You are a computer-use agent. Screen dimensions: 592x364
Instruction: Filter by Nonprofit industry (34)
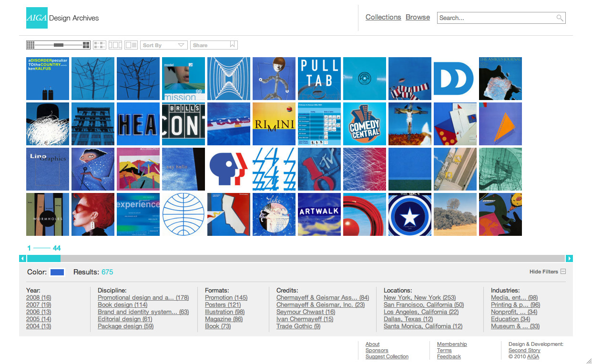(514, 312)
